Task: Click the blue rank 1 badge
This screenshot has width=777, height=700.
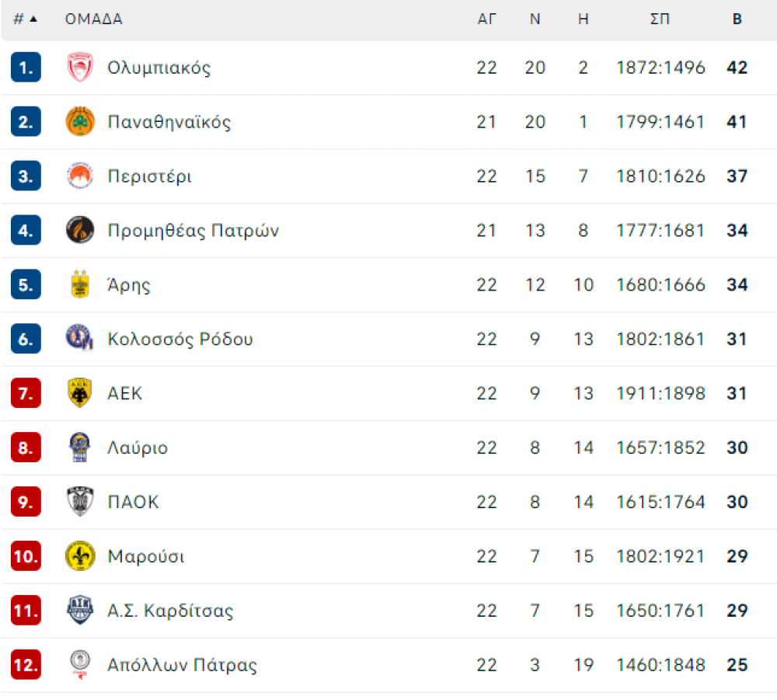Action: point(26,67)
